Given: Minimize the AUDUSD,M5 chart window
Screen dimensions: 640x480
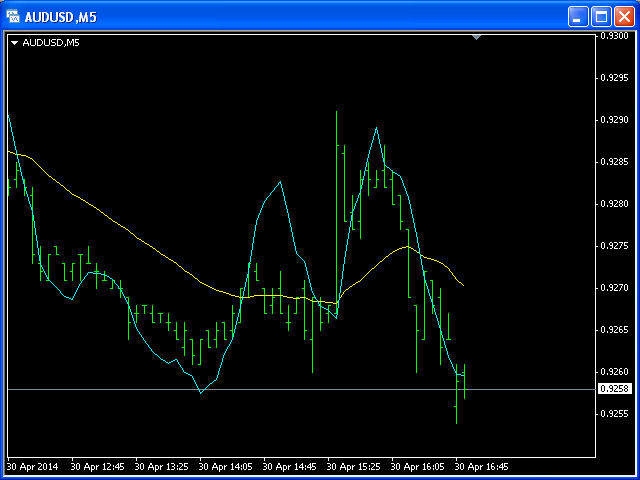Looking at the screenshot, I should coord(578,17).
